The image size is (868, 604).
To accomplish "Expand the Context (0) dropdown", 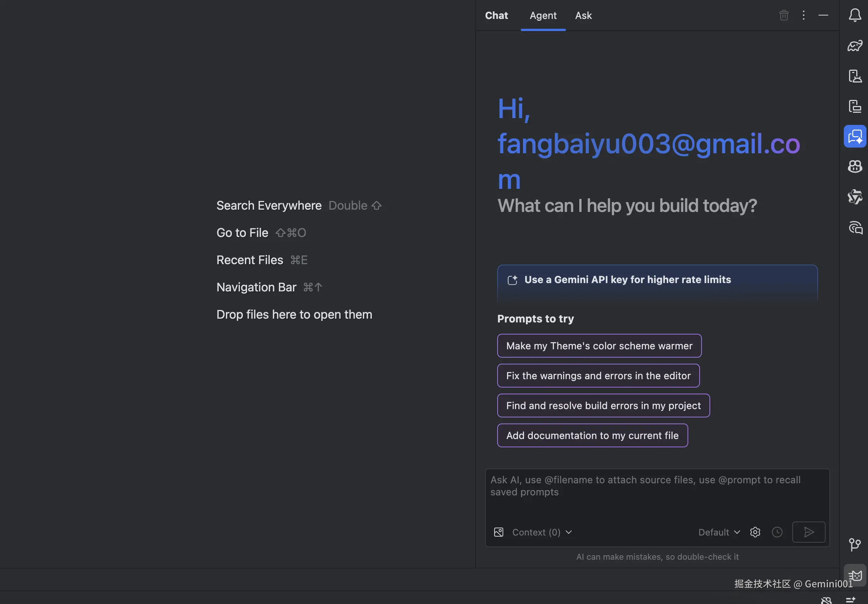I will [x=542, y=532].
